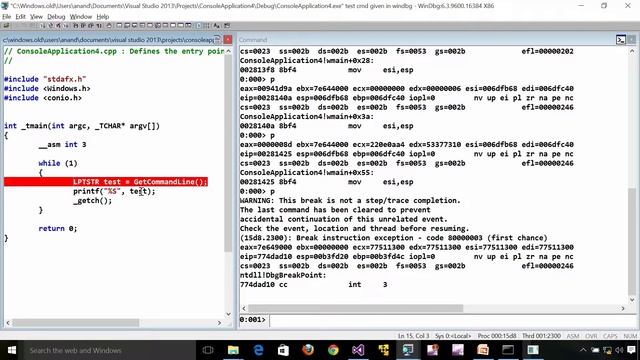
Task: Click the Restart debugging toolbar icon
Action: [x=51, y=26]
